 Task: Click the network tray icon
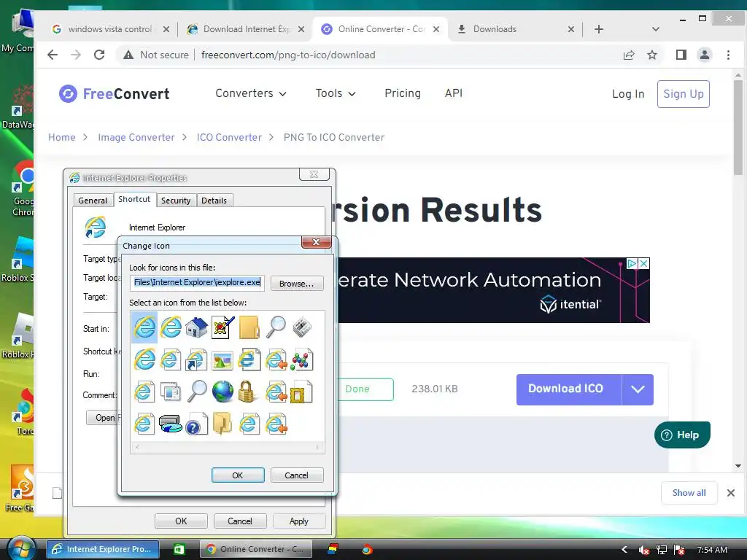coord(661,550)
